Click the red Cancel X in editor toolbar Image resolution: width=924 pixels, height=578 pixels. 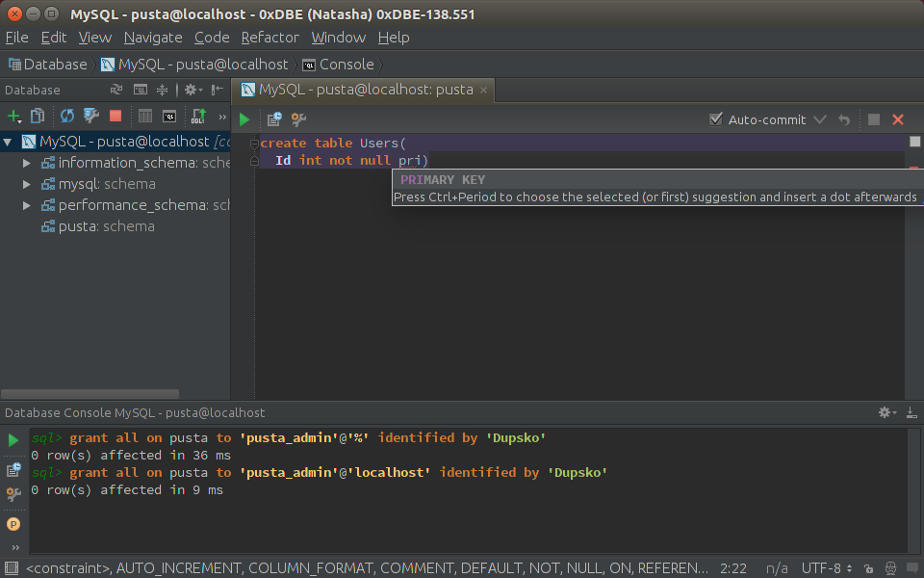898,119
